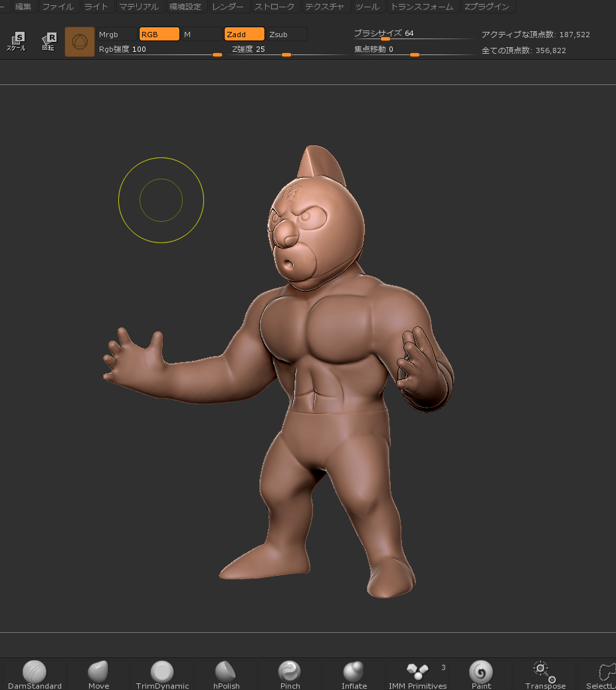
Task: Open the ファイル menu
Action: click(x=58, y=7)
